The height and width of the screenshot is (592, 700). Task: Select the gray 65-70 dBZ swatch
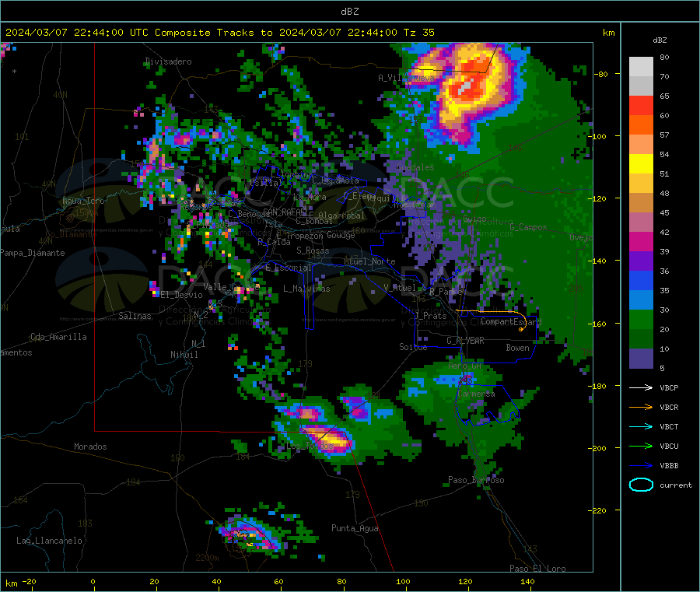coord(641,86)
